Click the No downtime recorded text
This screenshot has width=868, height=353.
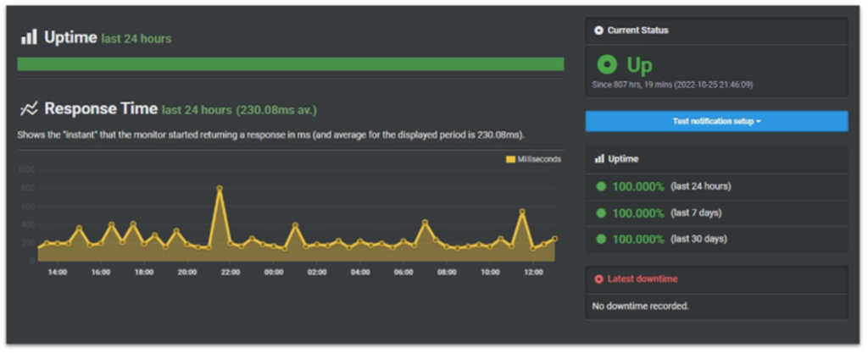642,305
